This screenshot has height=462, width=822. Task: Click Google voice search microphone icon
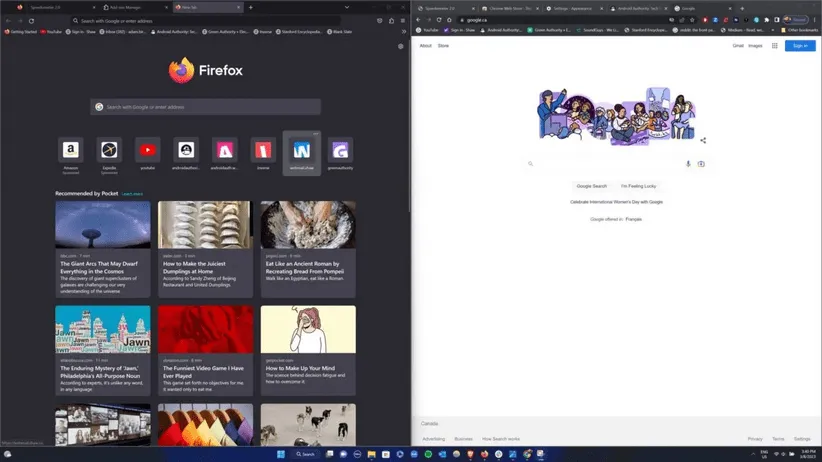pos(688,164)
